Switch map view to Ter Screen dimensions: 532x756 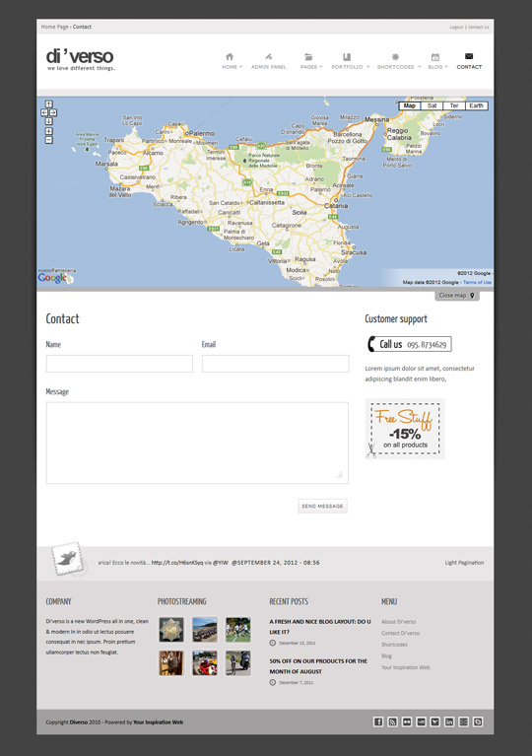454,106
